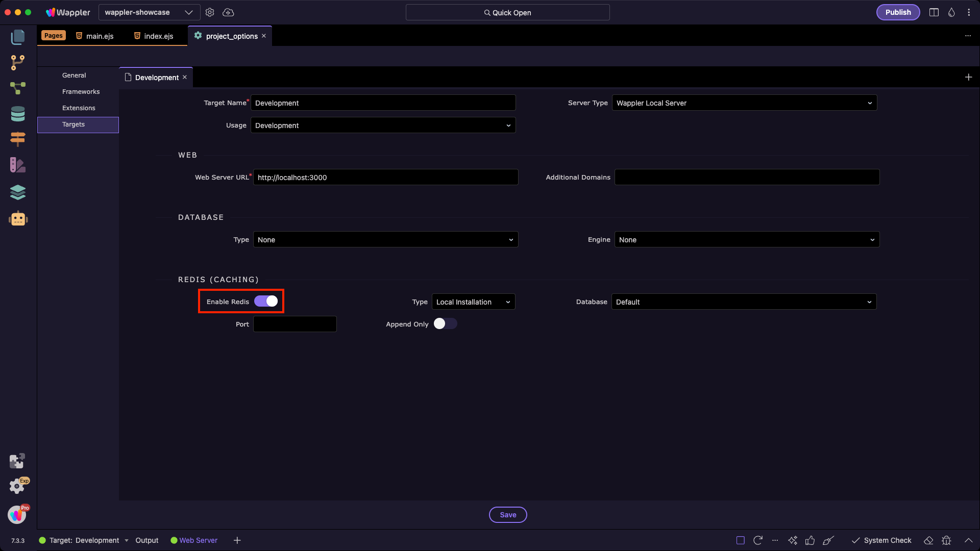Open the Routing signpost sidebar icon

(17, 139)
